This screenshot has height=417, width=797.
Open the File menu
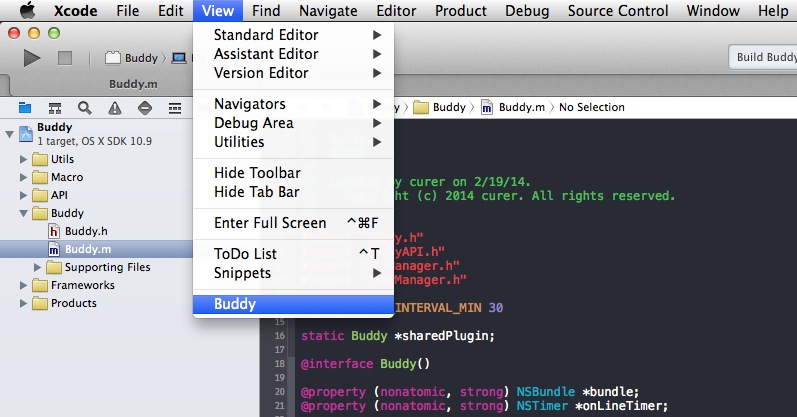[x=127, y=11]
